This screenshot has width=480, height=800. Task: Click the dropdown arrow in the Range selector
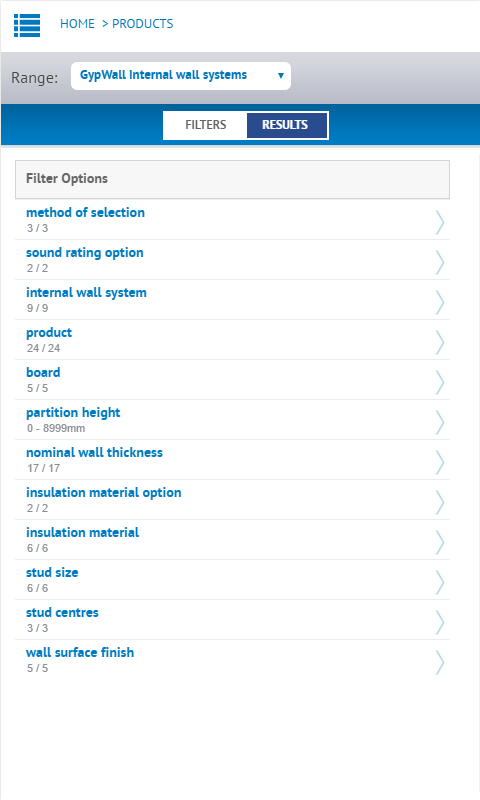(281, 76)
